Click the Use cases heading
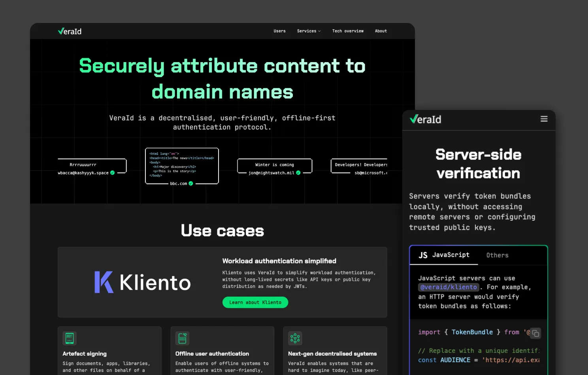This screenshot has height=375, width=588. [x=222, y=231]
